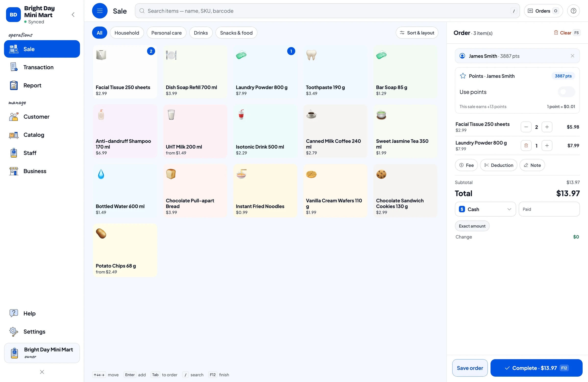588x382 pixels.
Task: Add a Deduction to the order
Action: click(498, 165)
